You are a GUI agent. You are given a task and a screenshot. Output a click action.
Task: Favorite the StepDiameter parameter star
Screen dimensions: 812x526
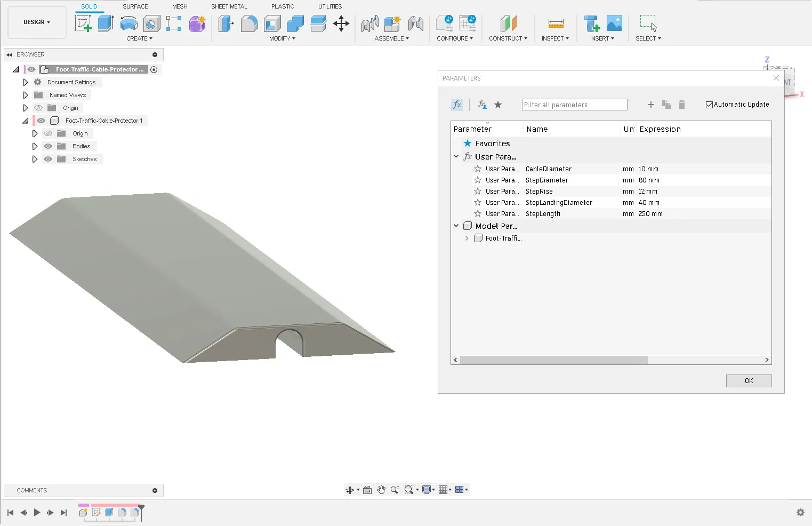478,180
